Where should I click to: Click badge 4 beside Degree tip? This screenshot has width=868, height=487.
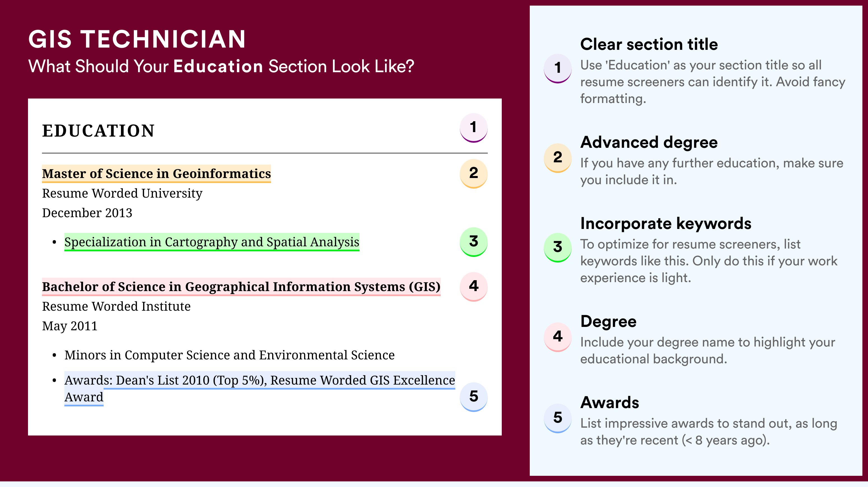[x=558, y=337]
